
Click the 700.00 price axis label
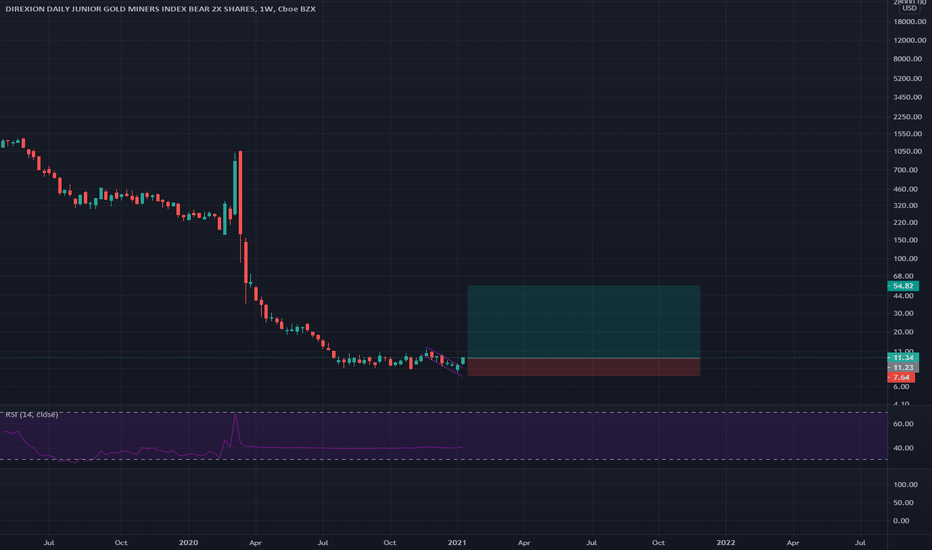905,170
